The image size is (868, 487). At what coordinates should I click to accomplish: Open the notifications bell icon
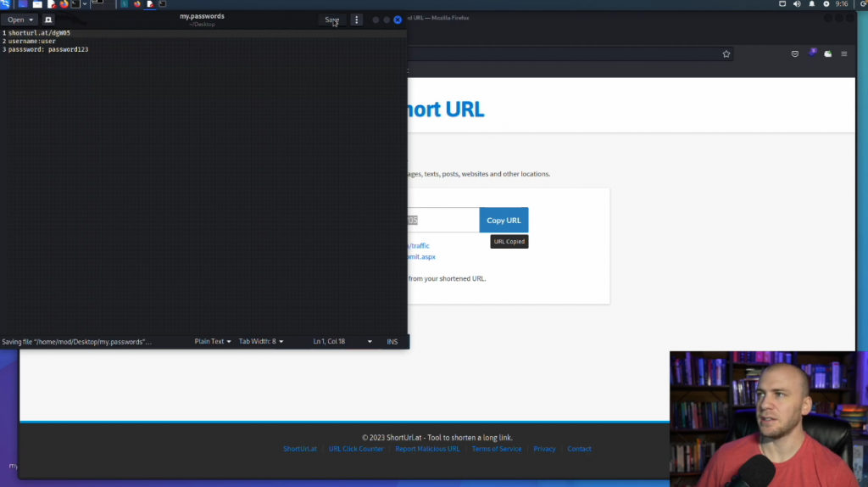811,4
